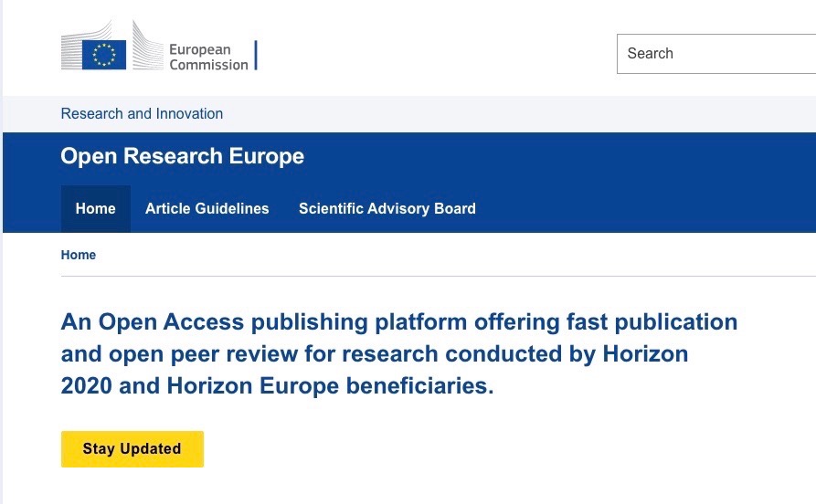This screenshot has width=816, height=504.
Task: Open the European Commission logo text
Action: (x=208, y=57)
